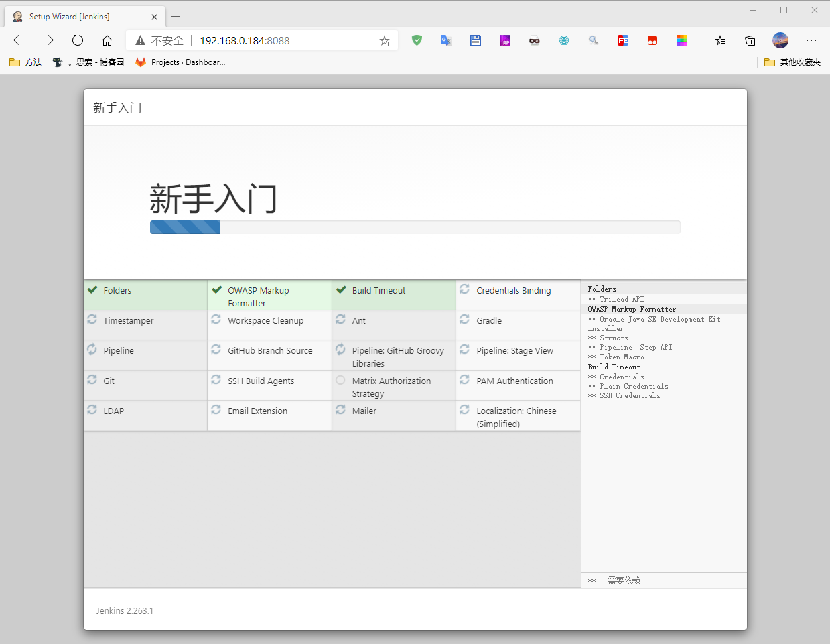Click the spinner icon beside Credentials Binding
Screen dimensions: 830x644
coord(464,289)
